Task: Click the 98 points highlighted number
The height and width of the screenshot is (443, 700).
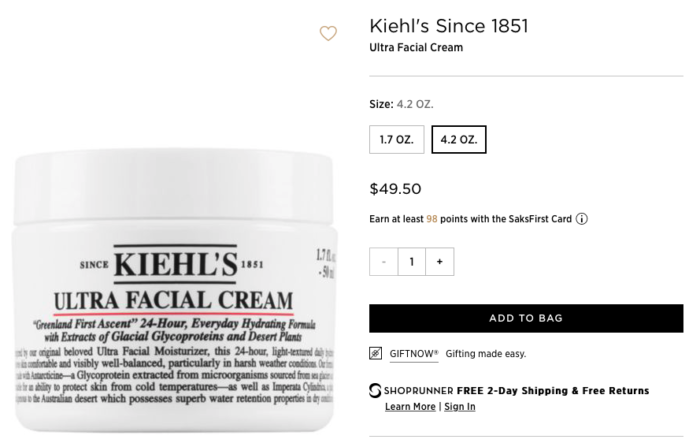Action: (x=432, y=219)
